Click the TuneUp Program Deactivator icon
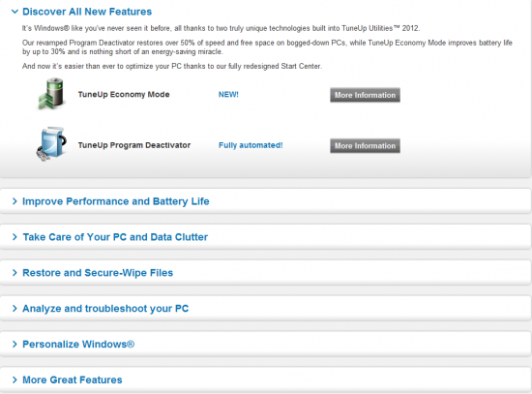The height and width of the screenshot is (394, 532). click(51, 144)
